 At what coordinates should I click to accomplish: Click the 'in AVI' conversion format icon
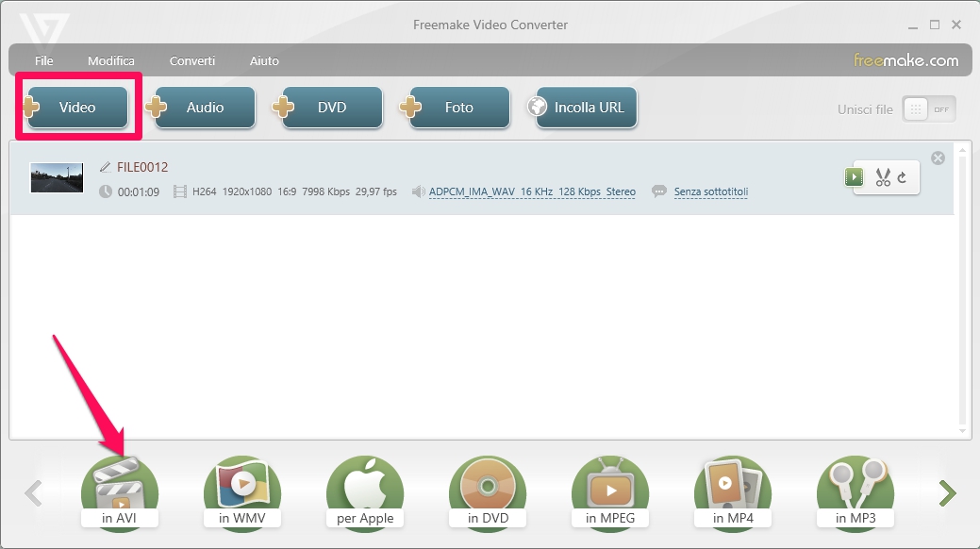click(120, 492)
